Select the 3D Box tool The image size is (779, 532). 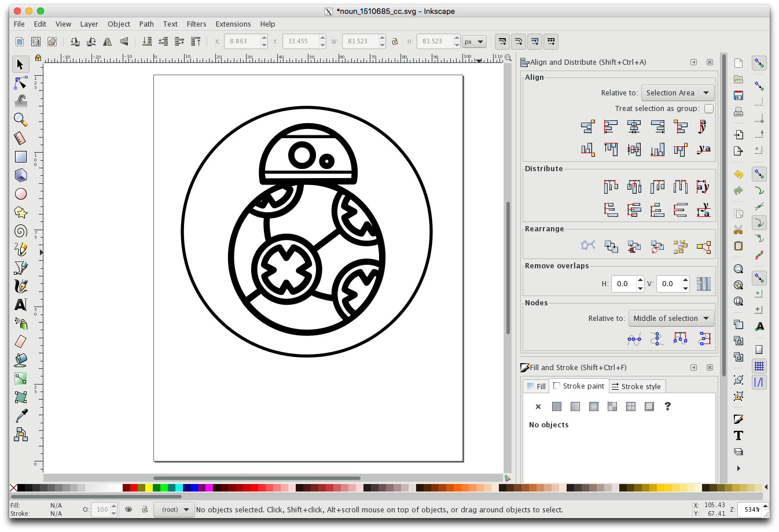click(x=20, y=175)
